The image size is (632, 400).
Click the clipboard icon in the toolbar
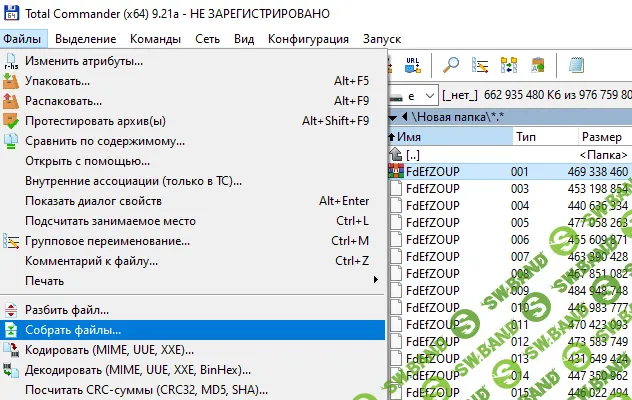(538, 65)
